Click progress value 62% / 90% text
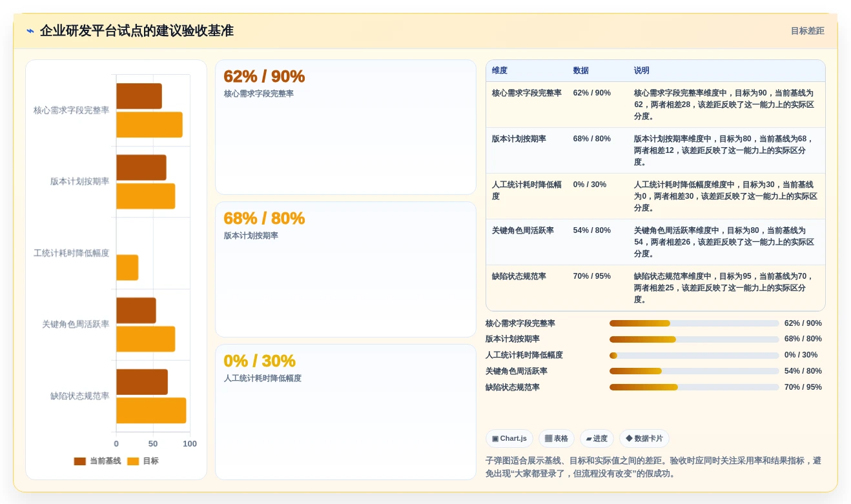Screen dimensions: 851x504 pyautogui.click(x=803, y=323)
